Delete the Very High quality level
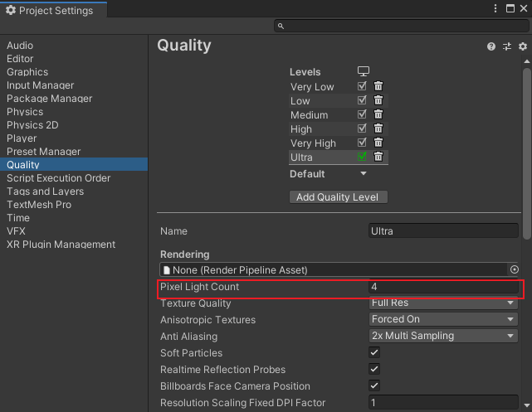 tap(378, 143)
